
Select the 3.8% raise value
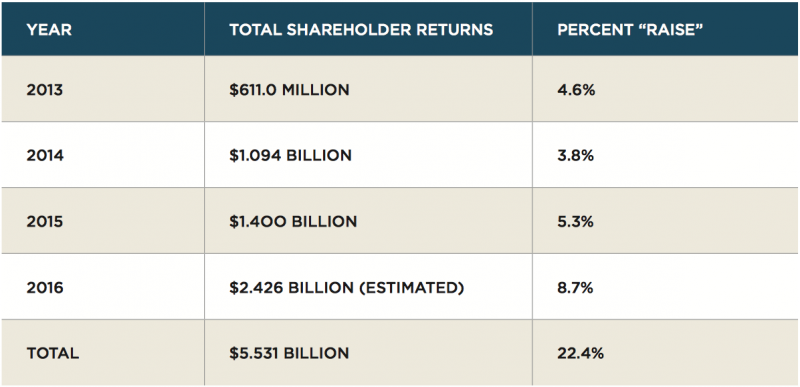pos(576,156)
